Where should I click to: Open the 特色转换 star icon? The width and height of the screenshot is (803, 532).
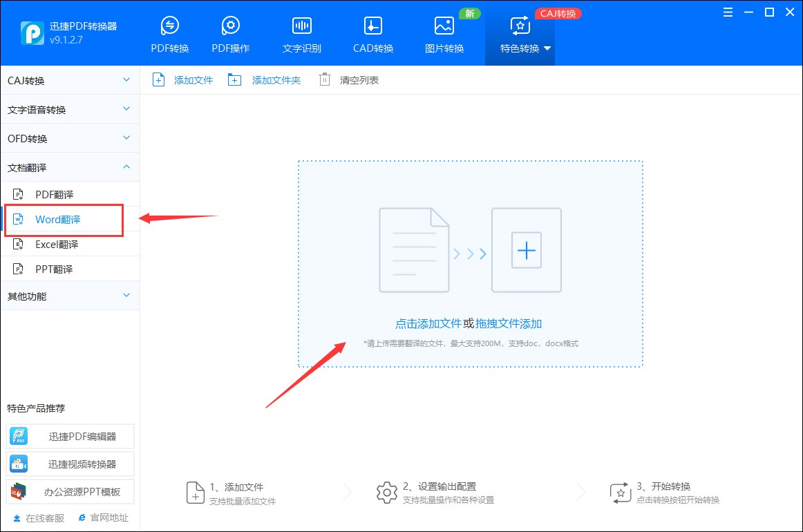pos(520,26)
